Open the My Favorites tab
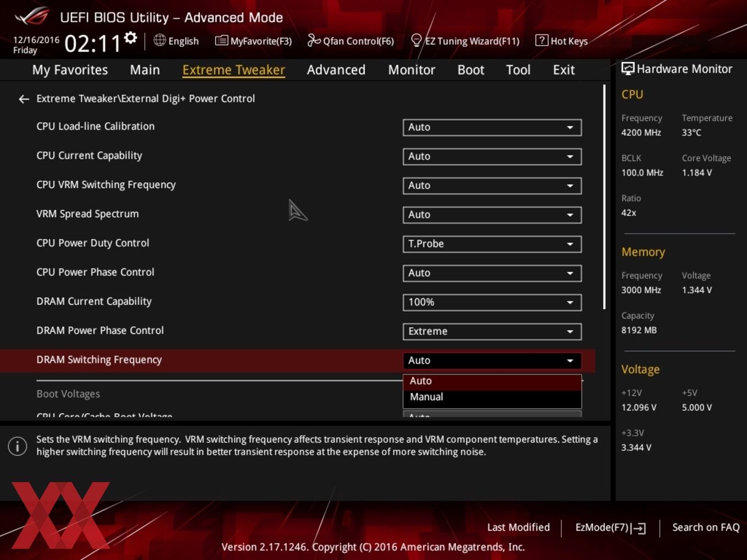 click(x=70, y=70)
